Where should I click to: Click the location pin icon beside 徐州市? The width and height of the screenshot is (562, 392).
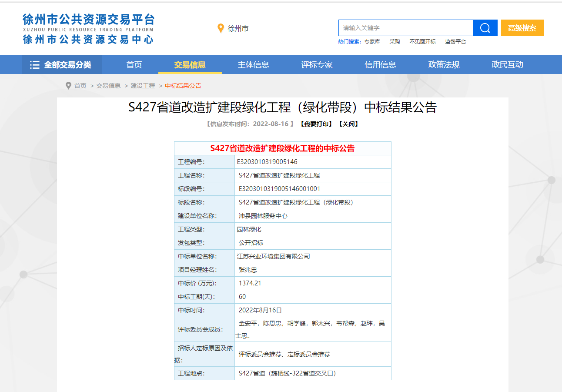[221, 28]
